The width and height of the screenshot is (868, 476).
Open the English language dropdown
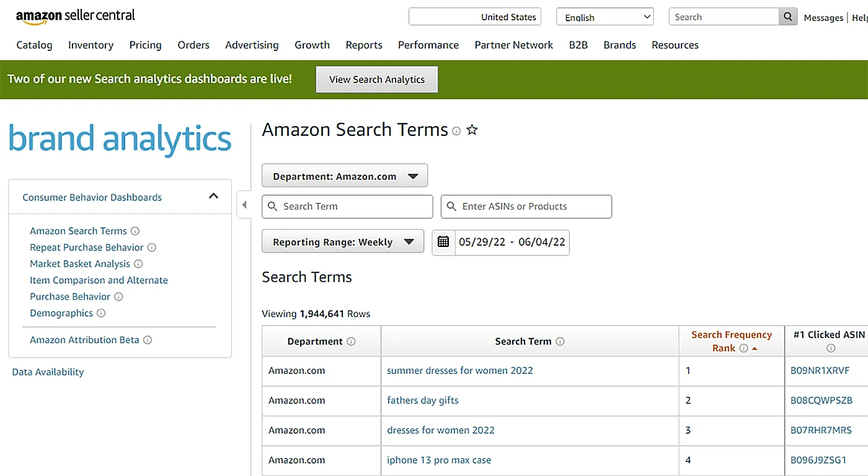pos(605,17)
